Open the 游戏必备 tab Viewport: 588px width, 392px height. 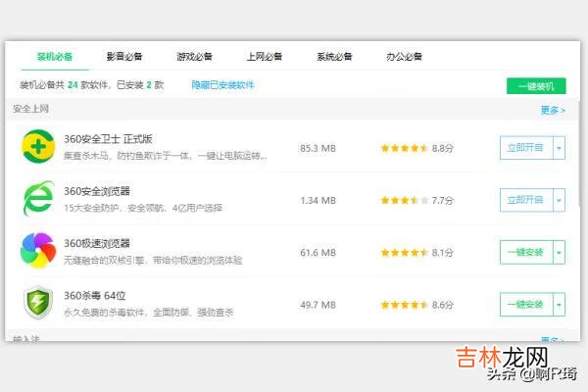click(195, 57)
